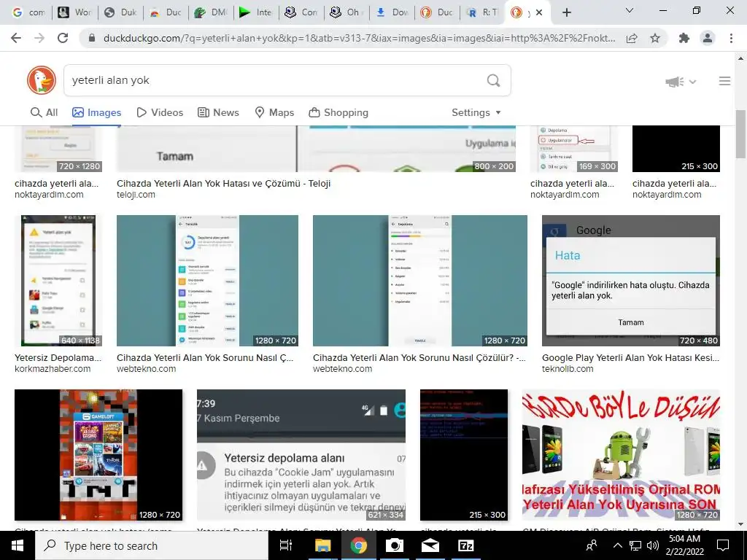Open the Hata error dialog thumbnail
This screenshot has width=747, height=560.
tap(631, 281)
